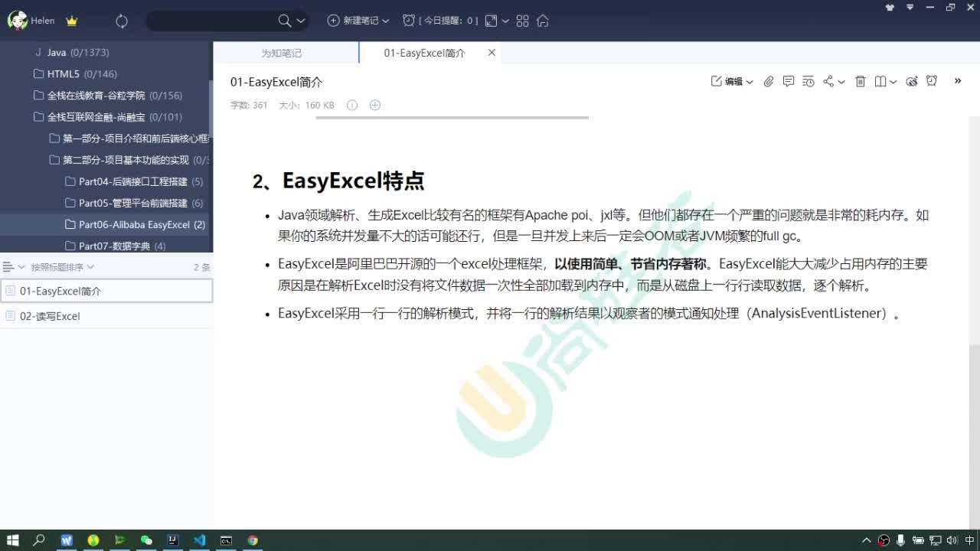The height and width of the screenshot is (551, 980).
Task: Expand the reading mode dropdown arrow
Action: coord(893,82)
